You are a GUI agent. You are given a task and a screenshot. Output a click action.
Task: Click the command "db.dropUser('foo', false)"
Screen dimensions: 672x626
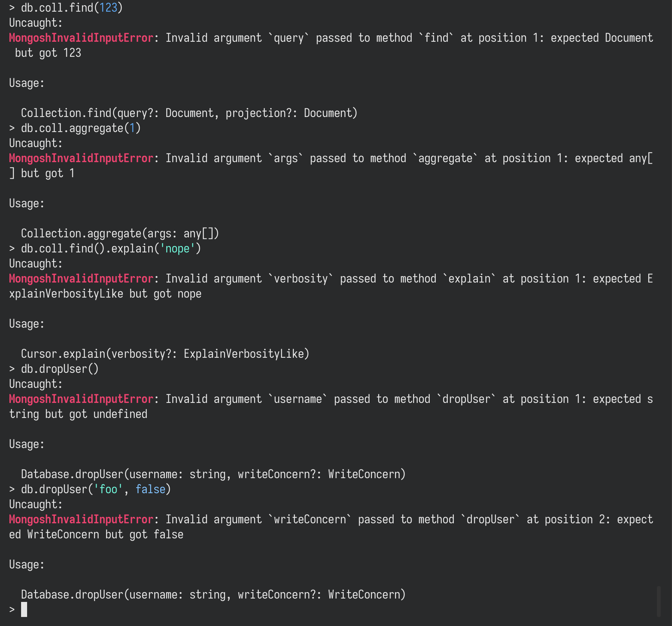pyautogui.click(x=96, y=489)
